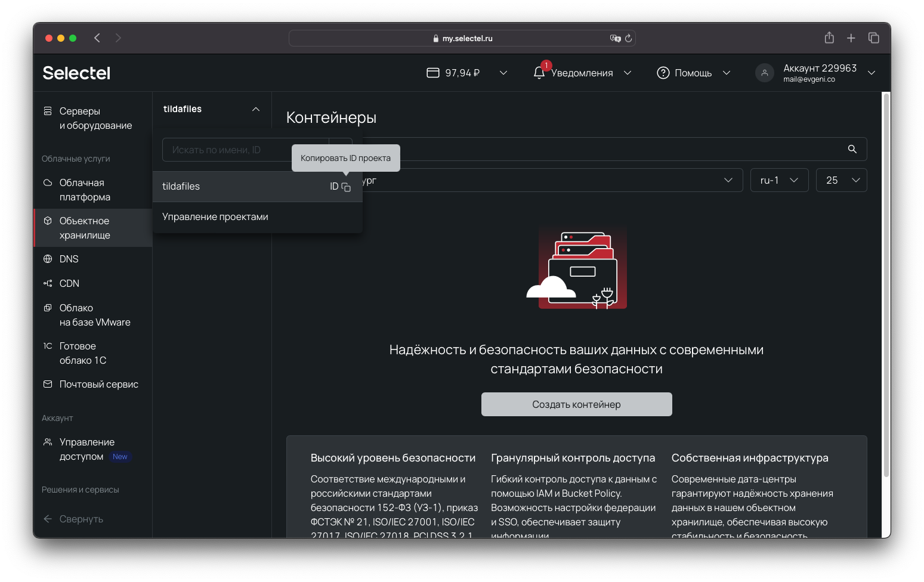Click the Help question mark icon

point(663,73)
